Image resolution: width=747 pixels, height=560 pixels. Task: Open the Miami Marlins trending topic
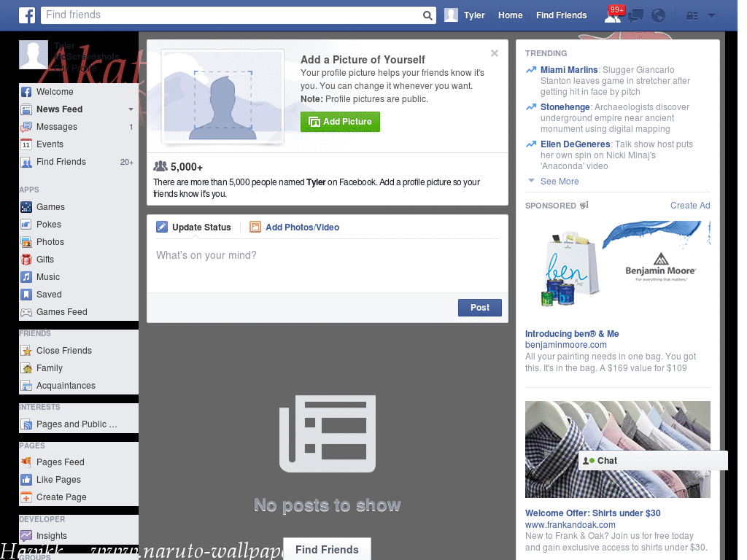click(569, 70)
